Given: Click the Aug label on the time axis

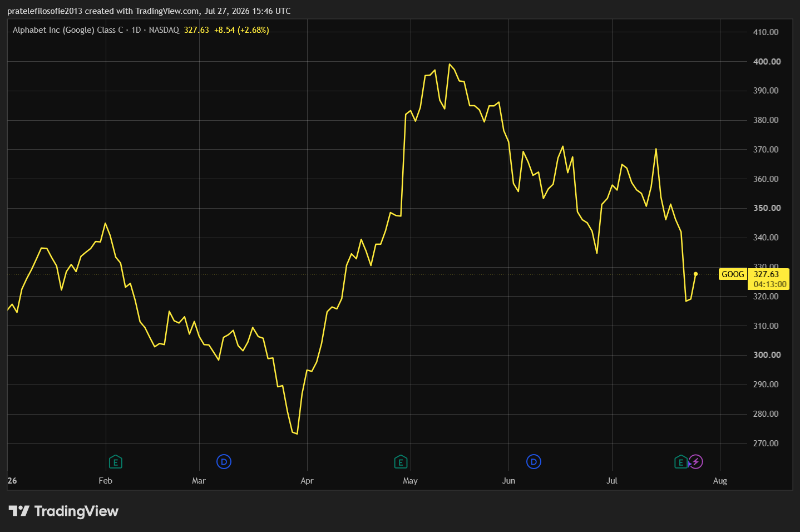Looking at the screenshot, I should (720, 481).
